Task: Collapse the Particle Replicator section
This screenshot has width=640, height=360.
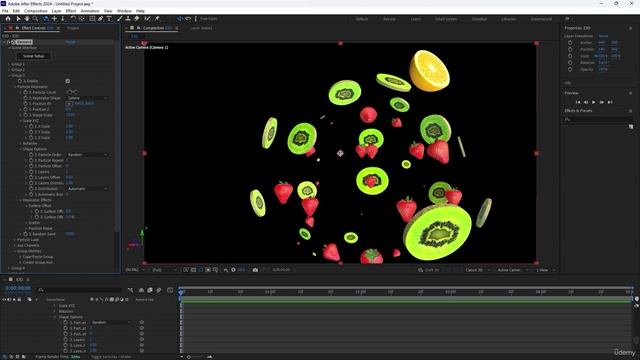Action: 15,87
